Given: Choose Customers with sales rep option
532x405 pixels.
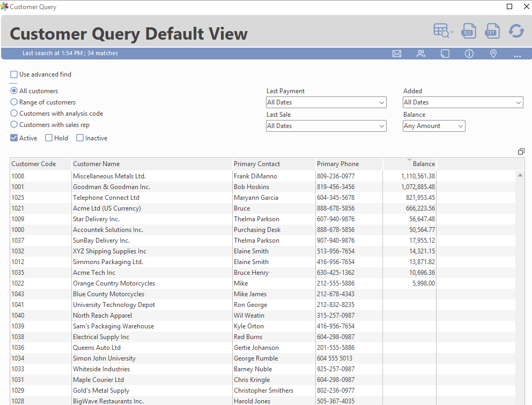Looking at the screenshot, I should click(14, 124).
